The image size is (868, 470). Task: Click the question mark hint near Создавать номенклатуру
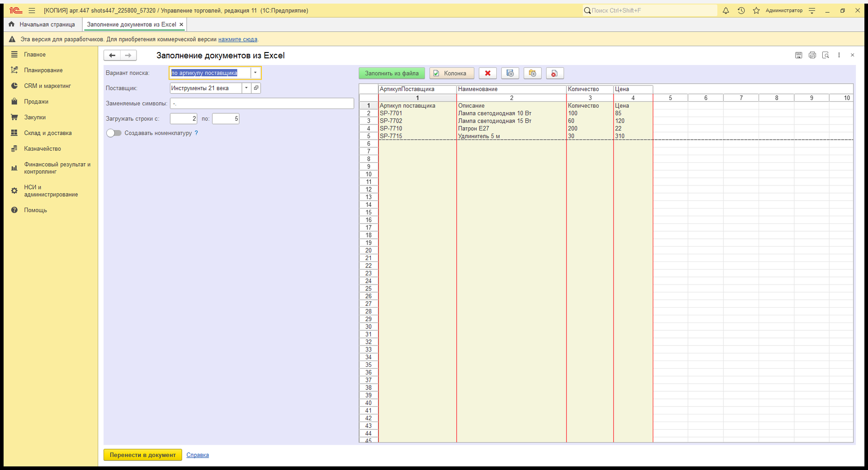coord(196,133)
